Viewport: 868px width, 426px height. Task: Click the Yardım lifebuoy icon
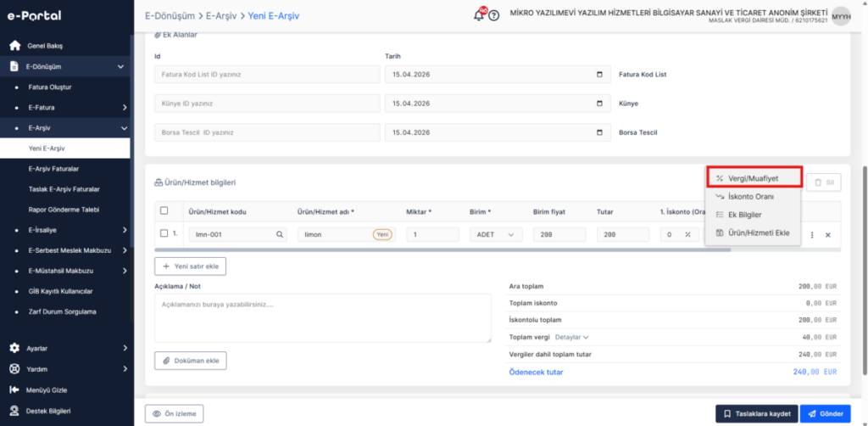tap(15, 369)
